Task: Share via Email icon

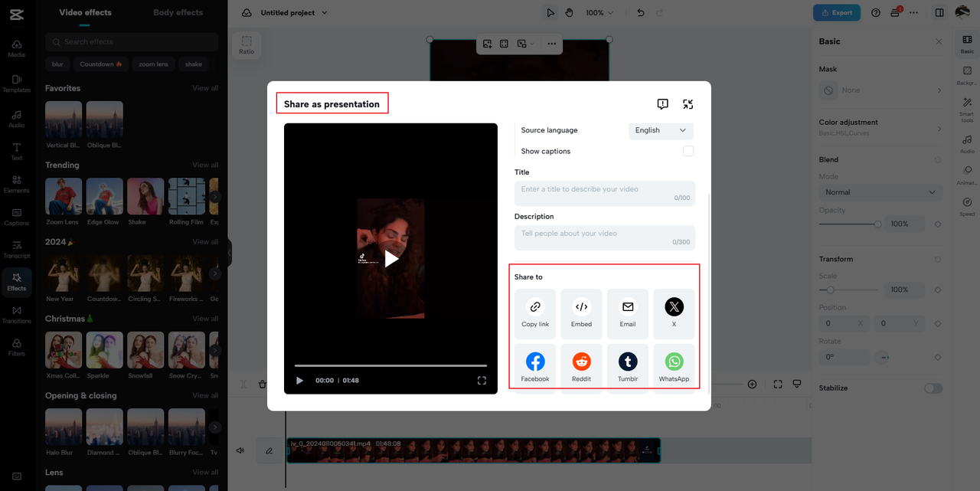Action: pos(628,307)
